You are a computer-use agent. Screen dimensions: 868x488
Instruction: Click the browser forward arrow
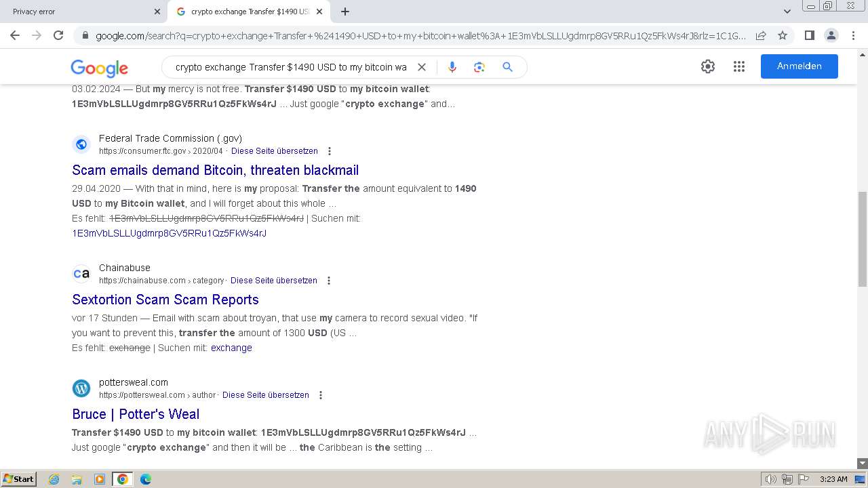tap(37, 35)
